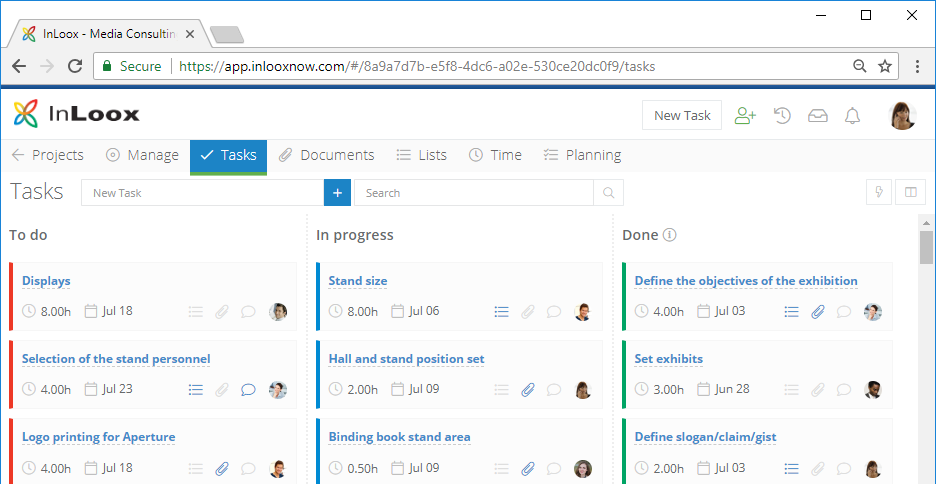
Task: Open attachment paperclip on Displays card
Action: (x=222, y=312)
